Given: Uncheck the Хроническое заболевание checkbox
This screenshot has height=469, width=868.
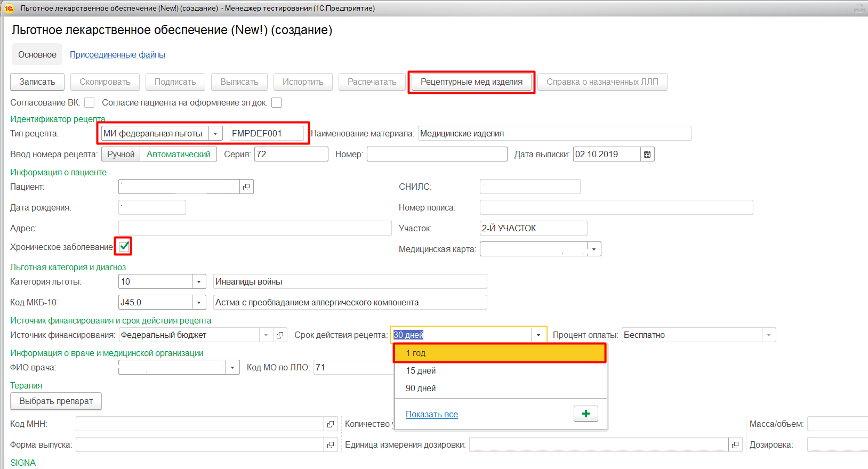Looking at the screenshot, I should coord(124,246).
